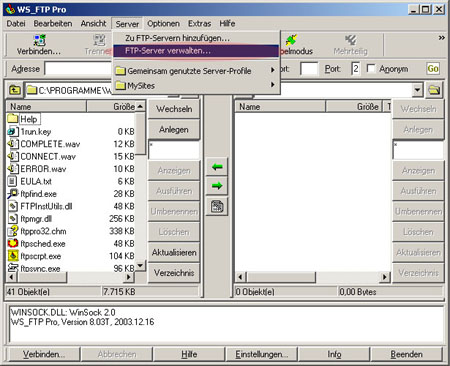Open the remote path dropdown arrow
Screen dimensions: 450x366
tap(417, 90)
